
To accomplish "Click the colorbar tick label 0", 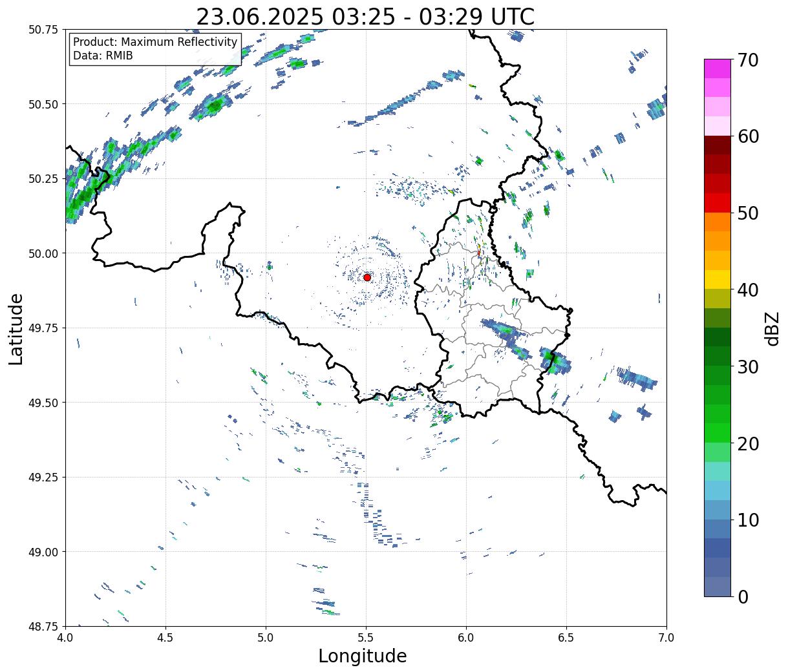I will pyautogui.click(x=742, y=596).
